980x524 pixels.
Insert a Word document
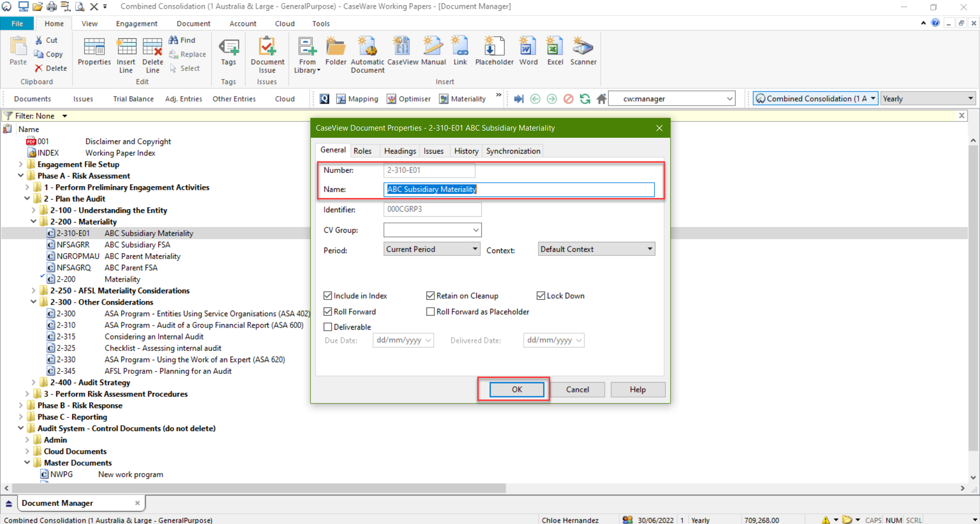(x=528, y=51)
